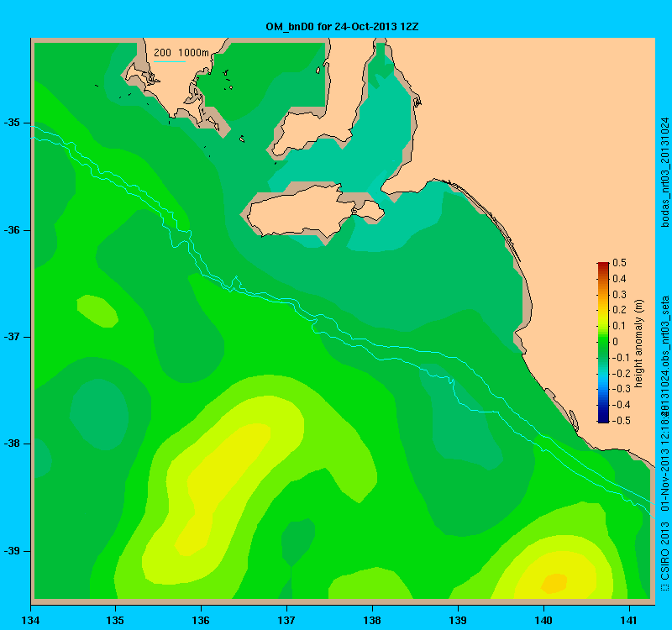Click the -37 latitude axis label
The width and height of the screenshot is (672, 630).
click(12, 337)
